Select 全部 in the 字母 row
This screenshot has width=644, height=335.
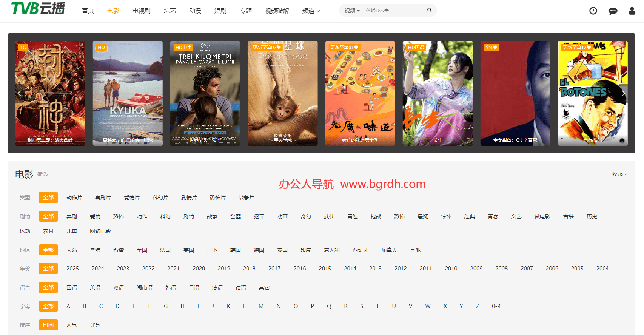(48, 306)
